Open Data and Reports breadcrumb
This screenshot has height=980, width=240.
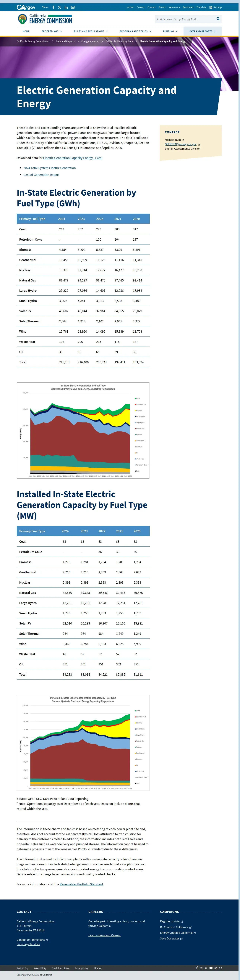[x=65, y=41]
